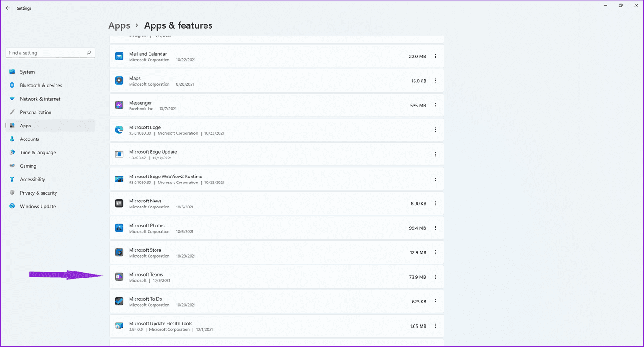
Task: Open System settings in sidebar
Action: tap(50, 72)
